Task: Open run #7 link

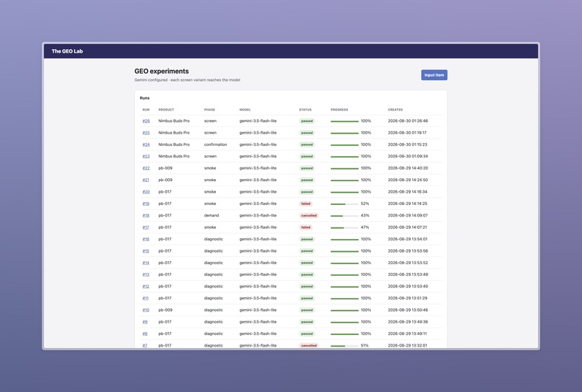Action: click(144, 346)
